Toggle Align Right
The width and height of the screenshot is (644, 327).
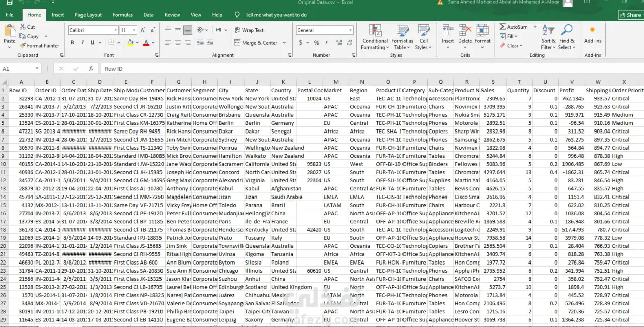click(187, 43)
